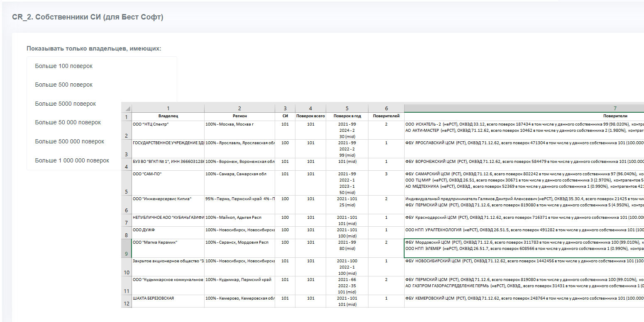The image size is (644, 322).
Task: Select the "ФБУ ВОРОНЕЖСКИЙ ЦСМ" verifier cell
Action: 524,164
